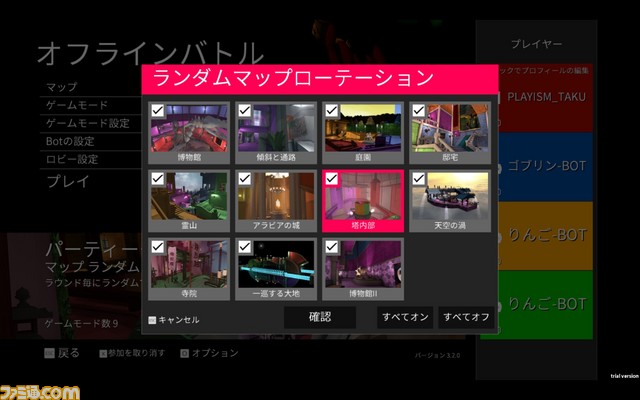This screenshot has width=640, height=400.
Task: Toggle the 霊山 map checkbox
Action: pos(158,178)
